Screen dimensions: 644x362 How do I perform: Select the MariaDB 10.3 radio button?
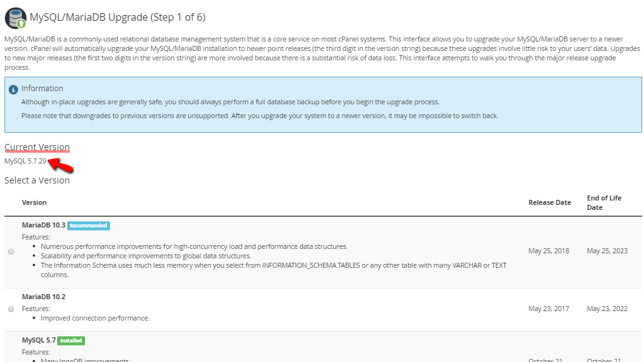(x=11, y=251)
